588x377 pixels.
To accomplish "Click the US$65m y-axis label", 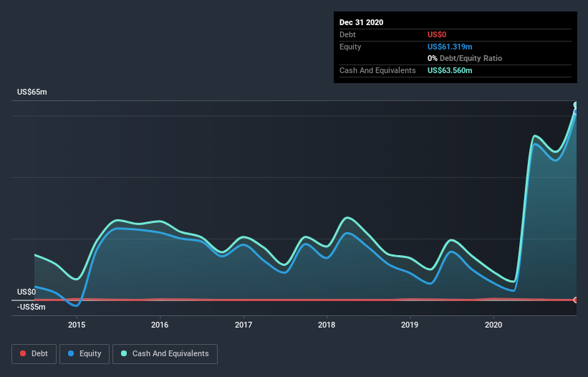I will (32, 92).
